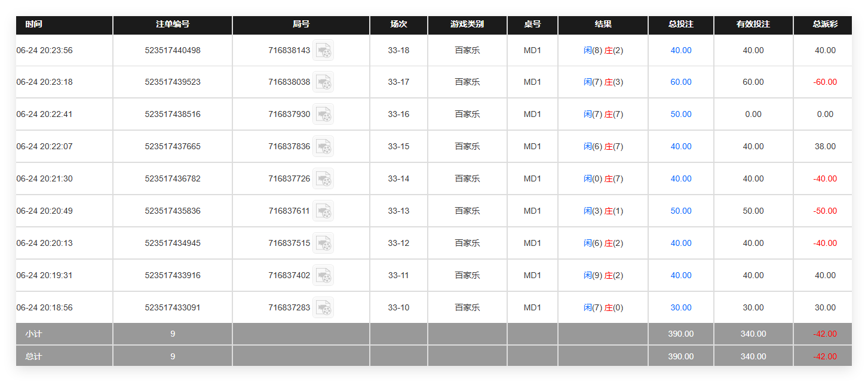Open video replay icon for round 716837611

pyautogui.click(x=323, y=211)
